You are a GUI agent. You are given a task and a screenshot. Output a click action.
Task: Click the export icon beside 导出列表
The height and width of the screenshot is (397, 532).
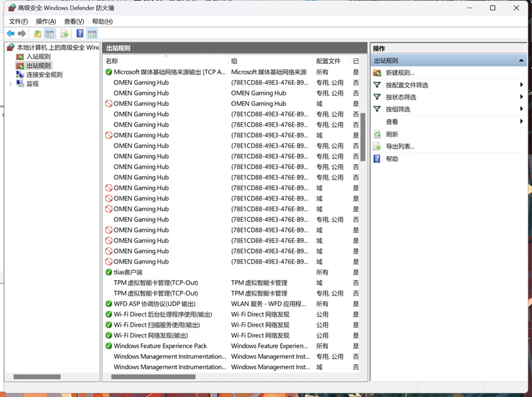coord(377,146)
